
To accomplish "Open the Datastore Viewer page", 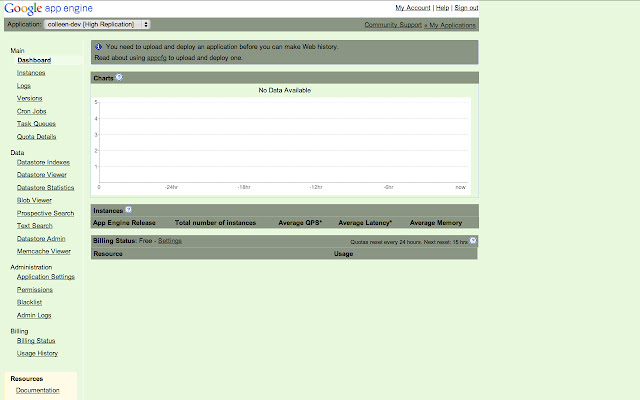I will click(42, 174).
